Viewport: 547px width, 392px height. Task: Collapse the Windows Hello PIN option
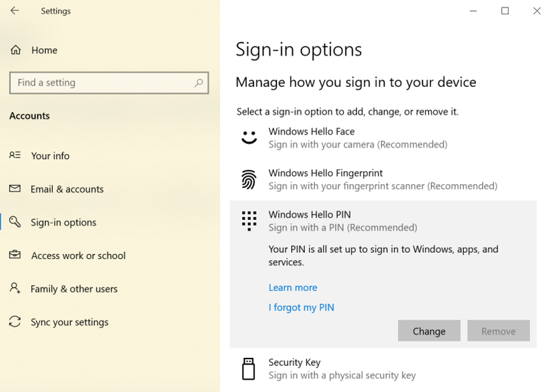coord(383,221)
